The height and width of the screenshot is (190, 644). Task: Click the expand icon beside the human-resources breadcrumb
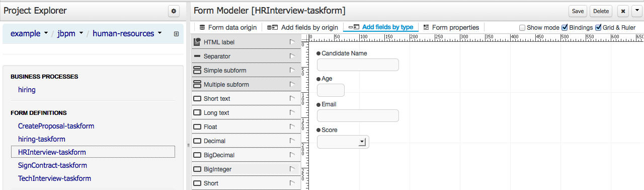pyautogui.click(x=176, y=34)
